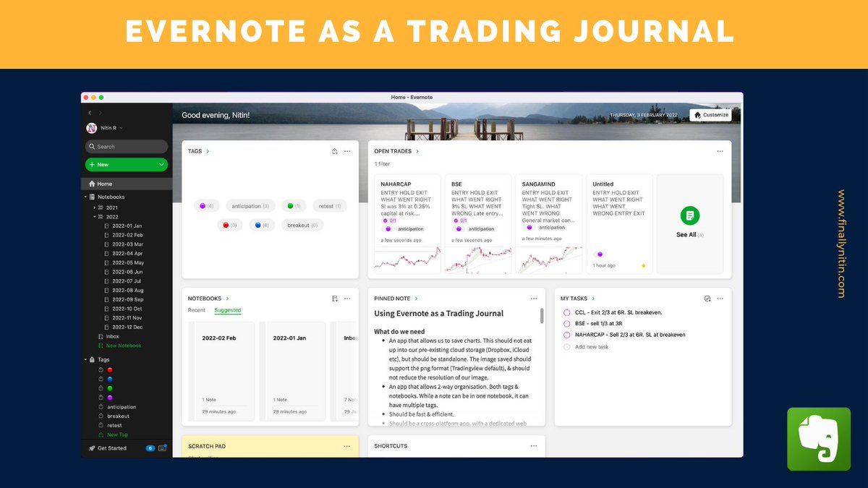Click the Home icon in the sidebar

coord(92,184)
